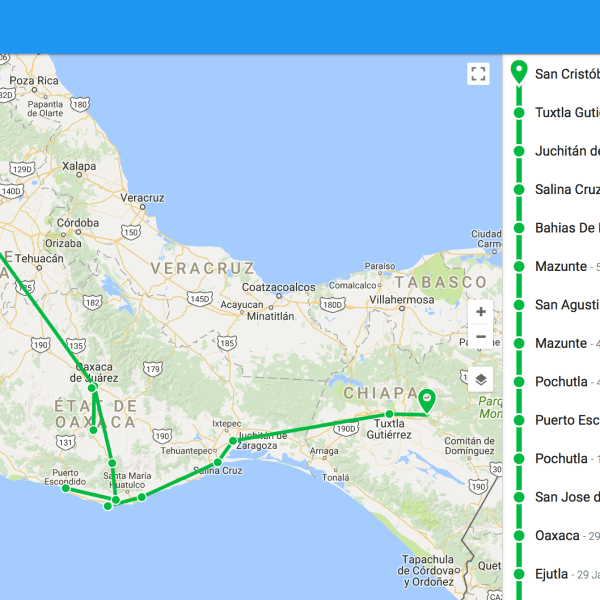Click the green start pin in itinerary list
This screenshot has width=600, height=600.
tap(518, 72)
